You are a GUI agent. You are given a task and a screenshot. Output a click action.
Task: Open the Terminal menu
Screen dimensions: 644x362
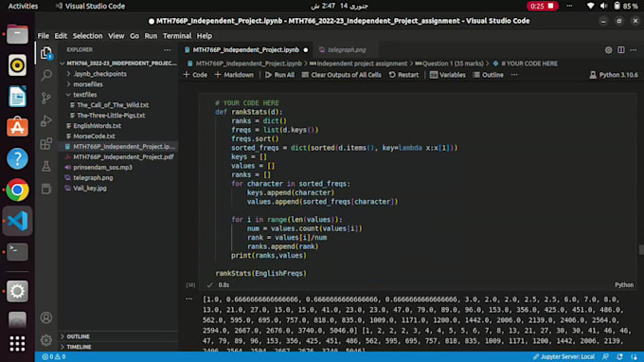coord(177,36)
